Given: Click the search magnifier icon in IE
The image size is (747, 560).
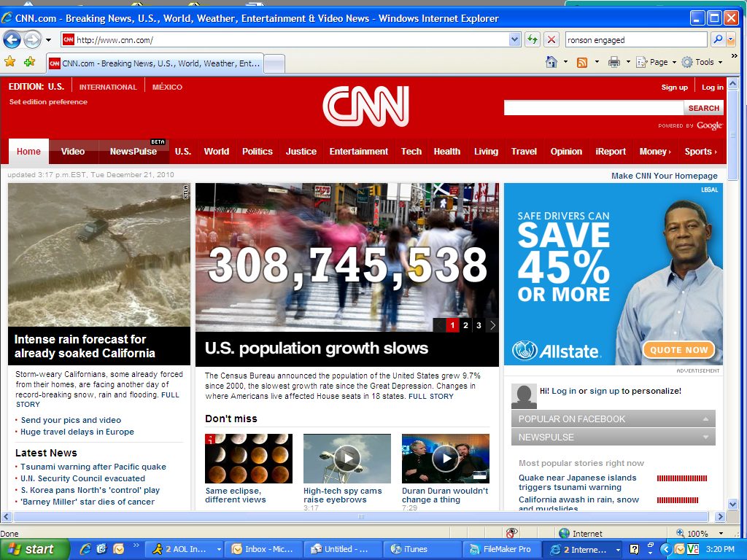Looking at the screenshot, I should 718,39.
